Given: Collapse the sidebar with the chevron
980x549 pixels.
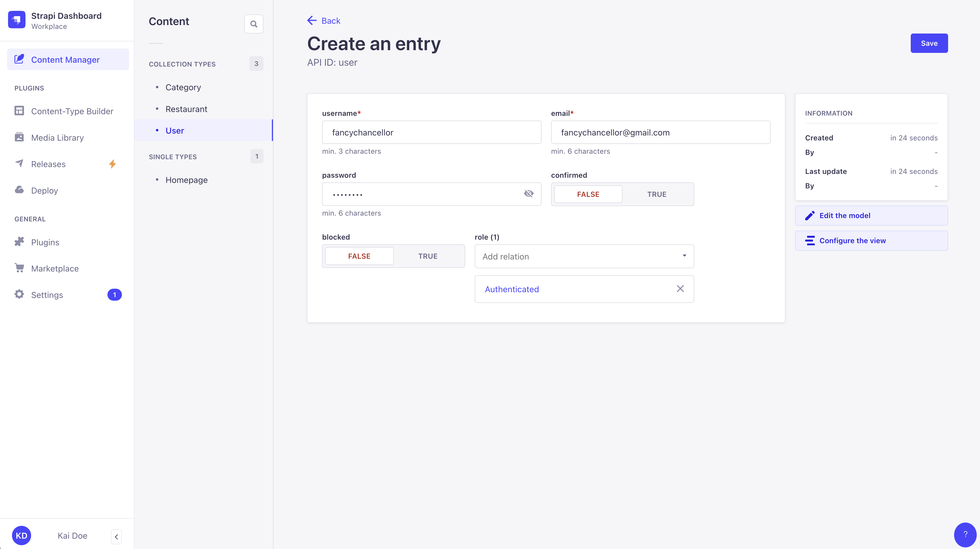Looking at the screenshot, I should 116,536.
